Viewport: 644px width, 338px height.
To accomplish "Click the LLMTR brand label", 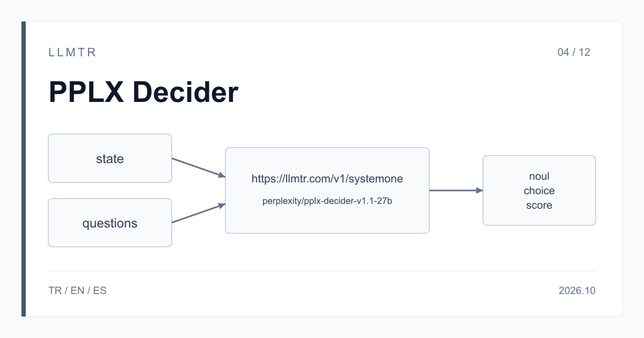I will 72,53.
